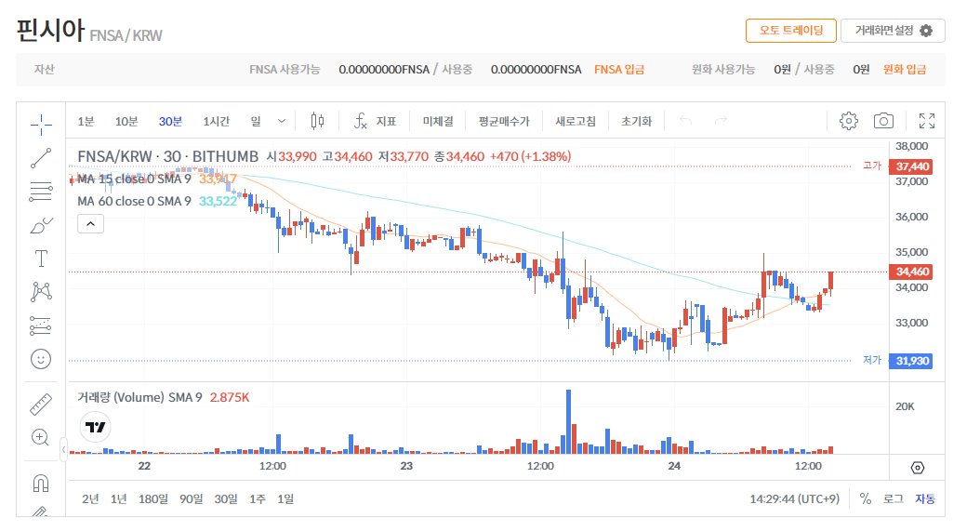Select the text annotation tool
Image resolution: width=980 pixels, height=531 pixels.
[x=41, y=259]
